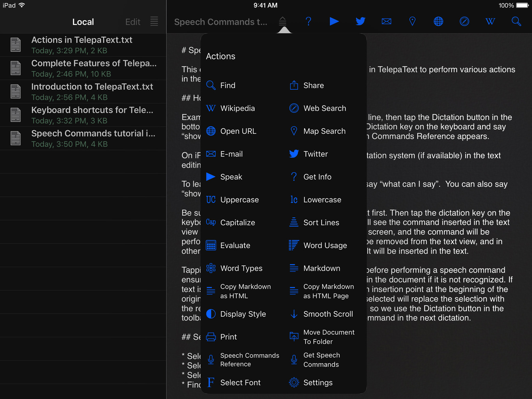Open file Complete Features of Telepa...

[x=83, y=68]
